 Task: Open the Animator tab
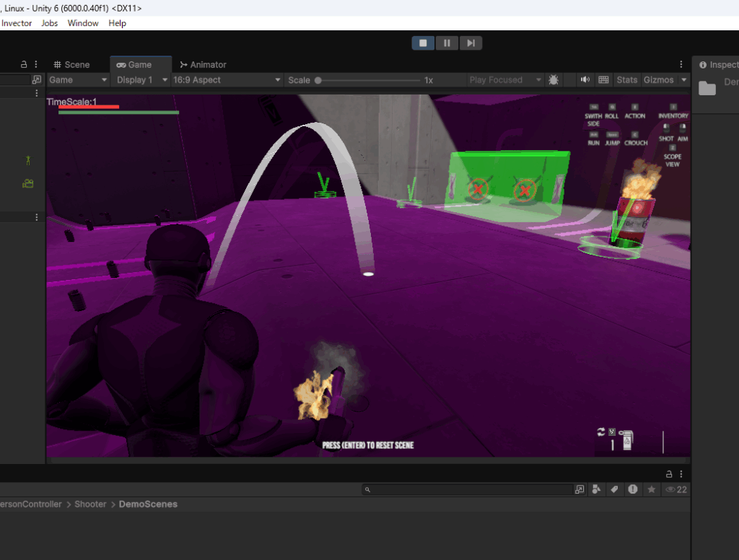203,65
